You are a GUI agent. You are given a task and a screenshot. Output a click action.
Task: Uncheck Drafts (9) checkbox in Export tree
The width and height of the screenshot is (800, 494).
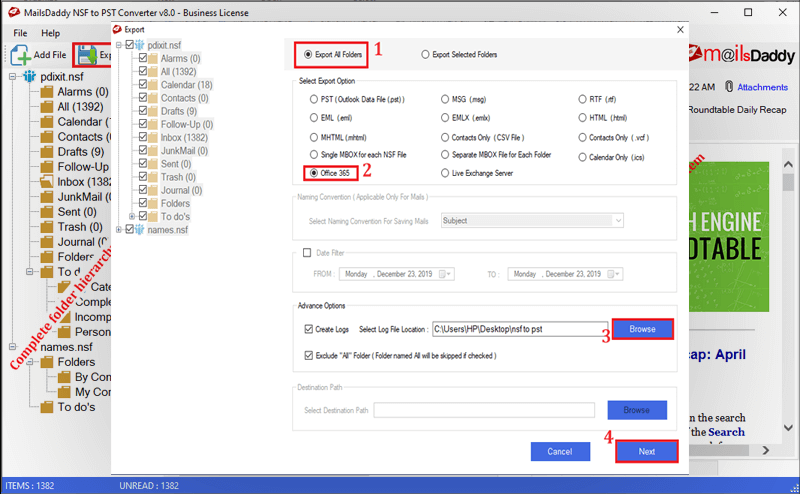pyautogui.click(x=143, y=111)
